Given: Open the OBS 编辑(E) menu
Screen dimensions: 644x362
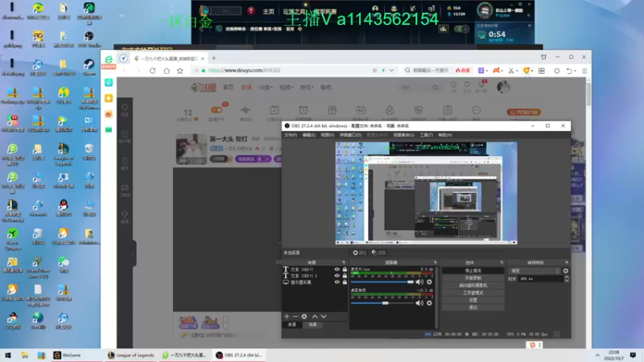Looking at the screenshot, I should 309,135.
